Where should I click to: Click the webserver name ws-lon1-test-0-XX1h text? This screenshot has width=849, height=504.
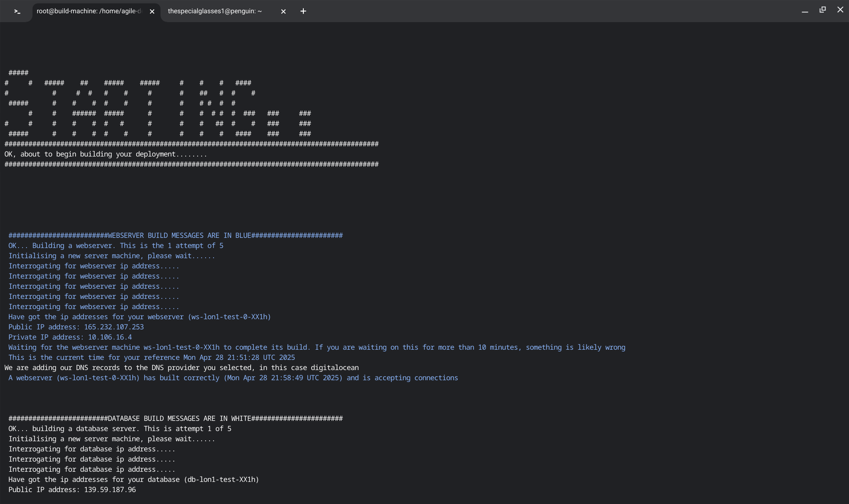point(229,317)
